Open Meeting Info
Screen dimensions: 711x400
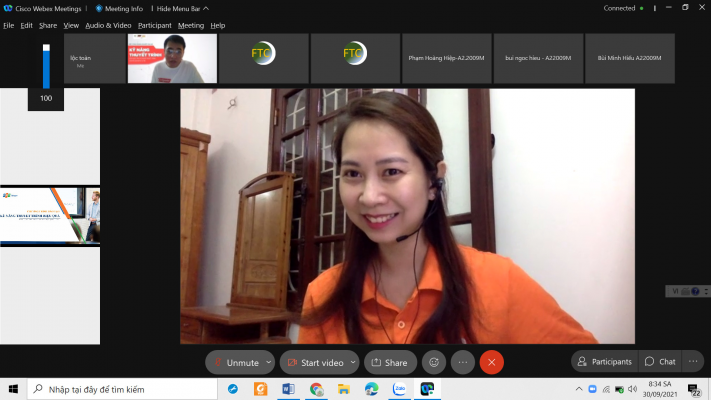(121, 8)
